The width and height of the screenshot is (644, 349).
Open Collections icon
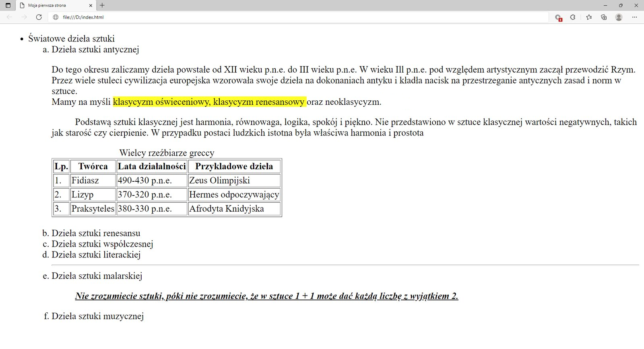(x=604, y=17)
